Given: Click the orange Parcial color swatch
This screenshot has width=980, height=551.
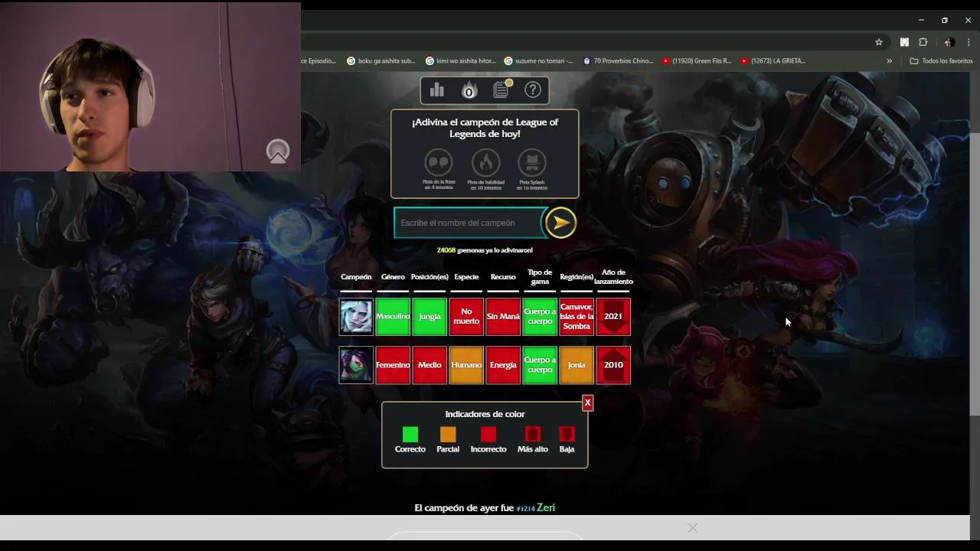Looking at the screenshot, I should pos(448,435).
